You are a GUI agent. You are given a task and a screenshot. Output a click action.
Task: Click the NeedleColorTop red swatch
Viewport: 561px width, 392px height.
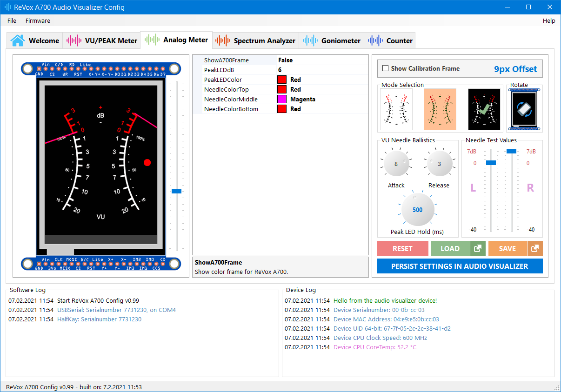pyautogui.click(x=281, y=89)
